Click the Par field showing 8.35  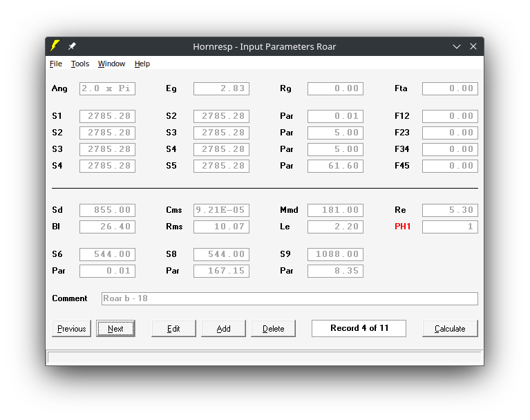(x=335, y=271)
